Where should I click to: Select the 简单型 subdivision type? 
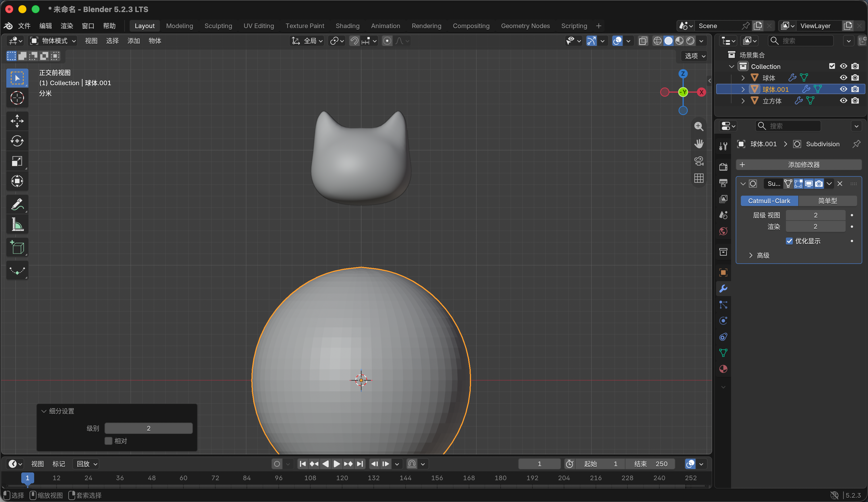pos(827,201)
